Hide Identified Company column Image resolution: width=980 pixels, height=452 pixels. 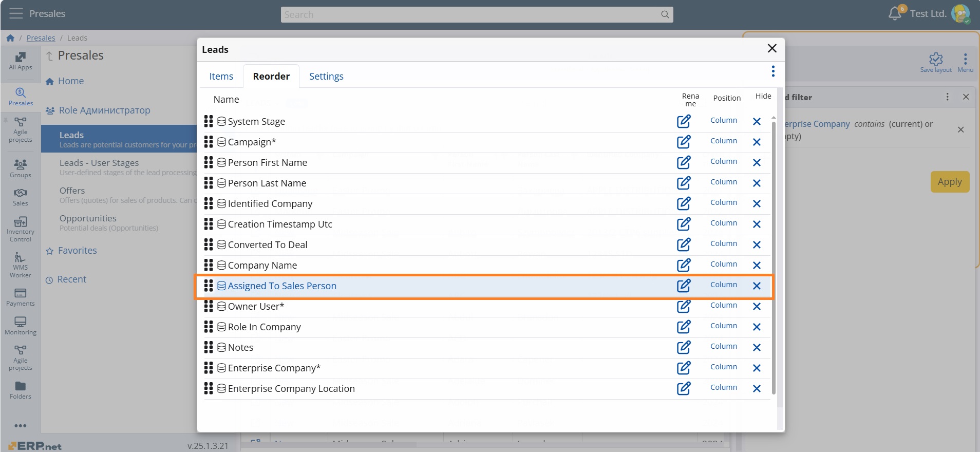click(757, 204)
